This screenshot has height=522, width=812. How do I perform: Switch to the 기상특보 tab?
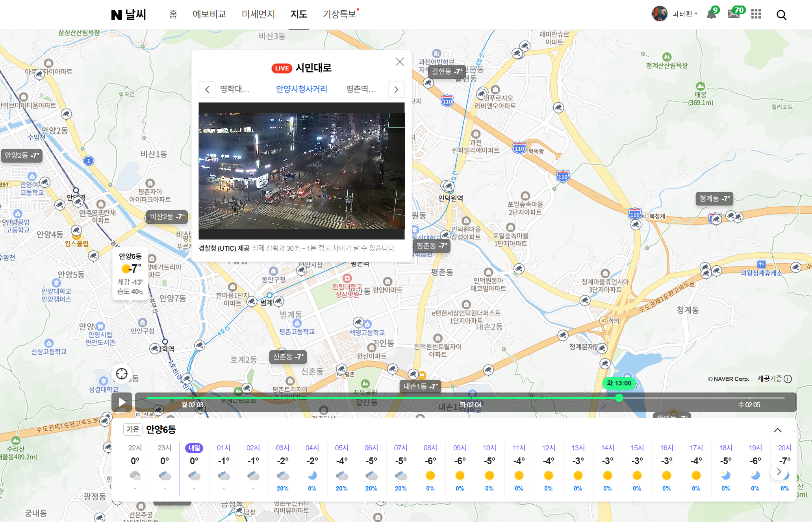click(x=339, y=14)
